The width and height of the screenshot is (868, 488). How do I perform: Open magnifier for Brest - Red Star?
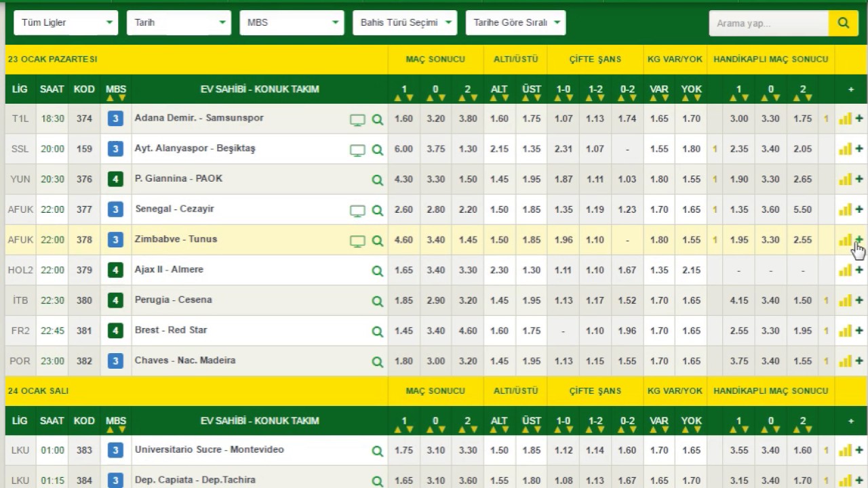click(x=378, y=332)
